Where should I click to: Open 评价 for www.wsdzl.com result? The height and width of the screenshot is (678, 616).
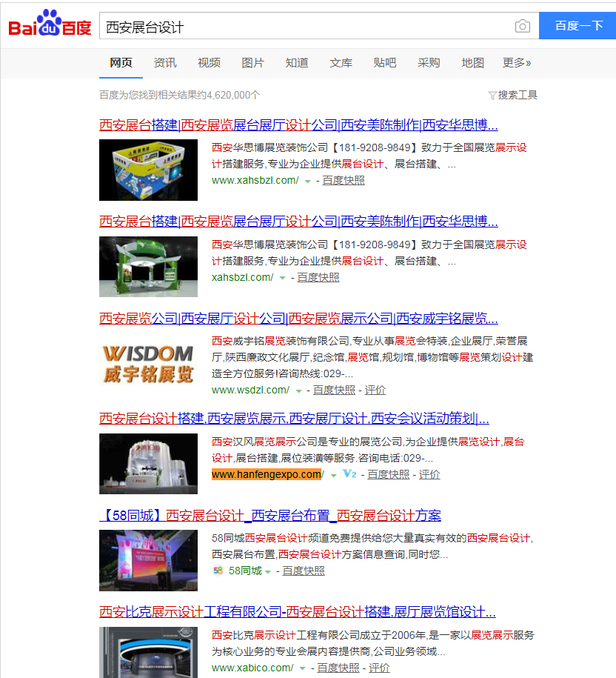(x=375, y=390)
